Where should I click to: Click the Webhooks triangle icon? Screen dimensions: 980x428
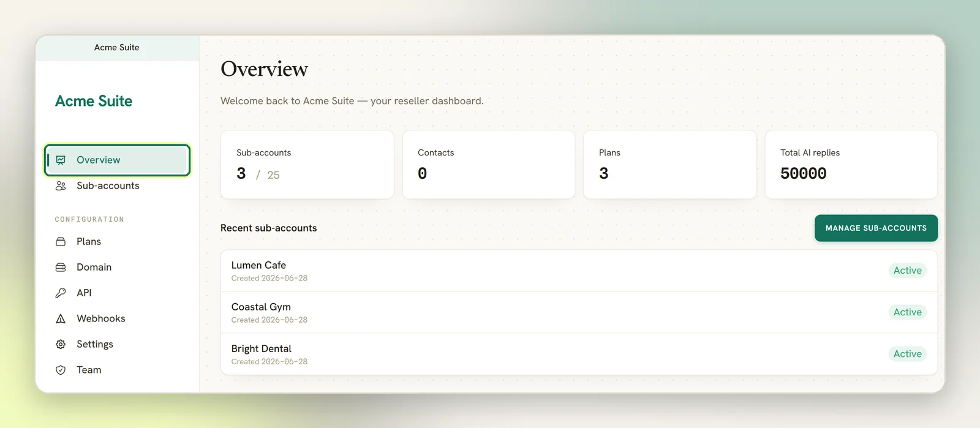tap(61, 318)
